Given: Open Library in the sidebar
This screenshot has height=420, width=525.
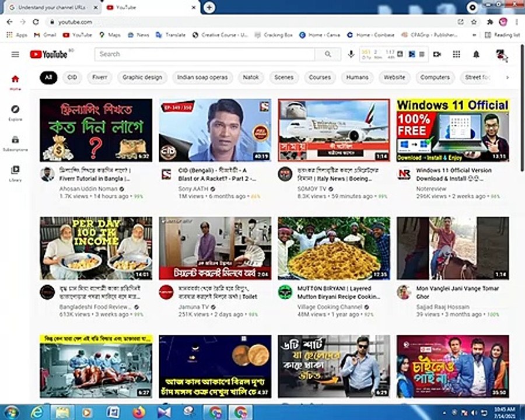Looking at the screenshot, I should tap(15, 173).
